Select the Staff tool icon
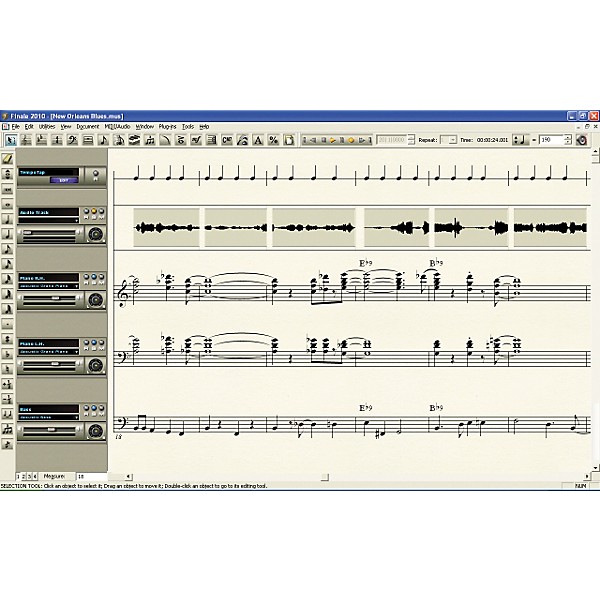This screenshot has height=600, width=600. [26, 140]
